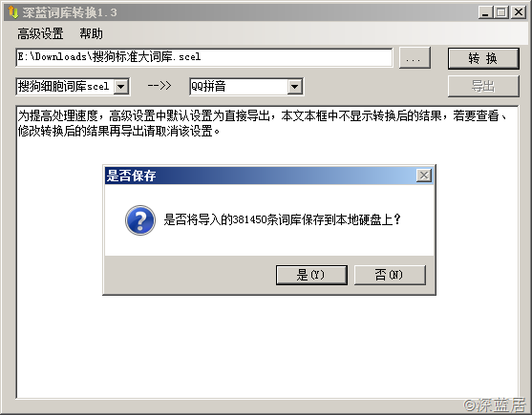Close the 是否保存 dialog with X
Viewport: 532px width, 415px height.
(424, 176)
